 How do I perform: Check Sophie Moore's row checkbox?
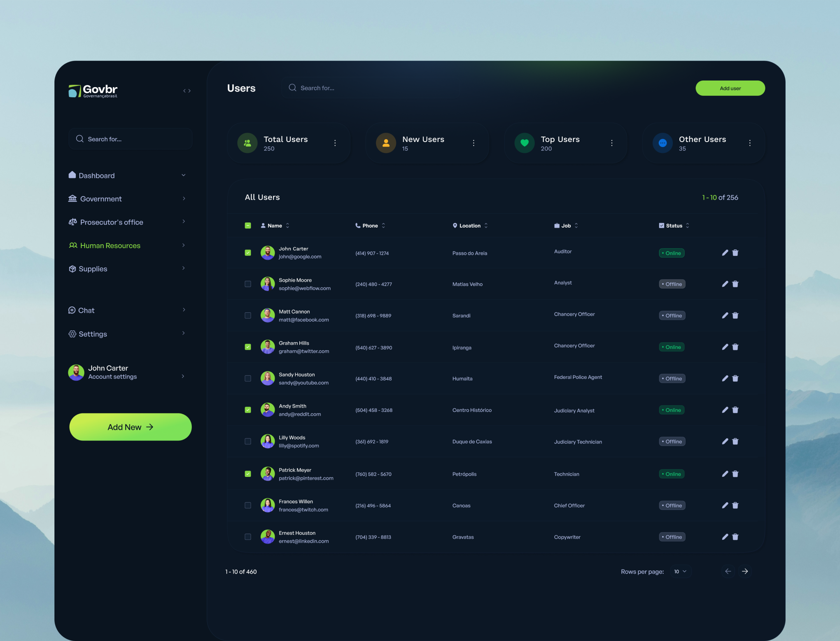point(248,284)
